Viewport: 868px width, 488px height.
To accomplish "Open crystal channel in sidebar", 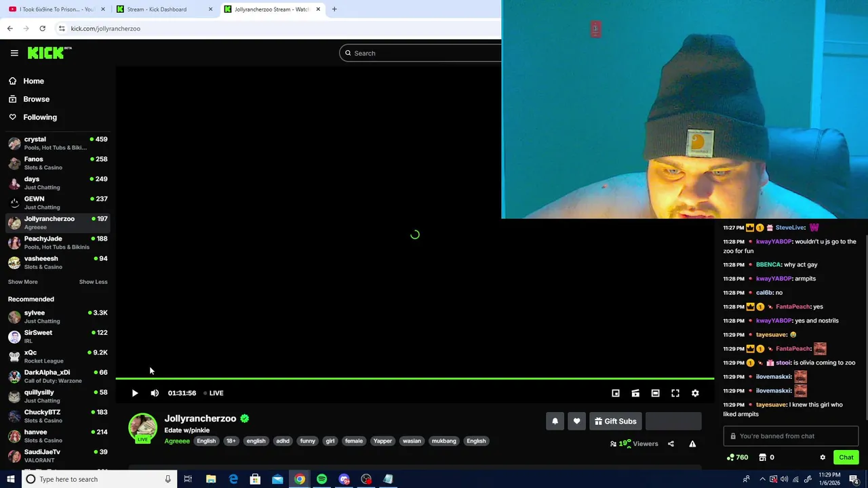I will pos(58,143).
